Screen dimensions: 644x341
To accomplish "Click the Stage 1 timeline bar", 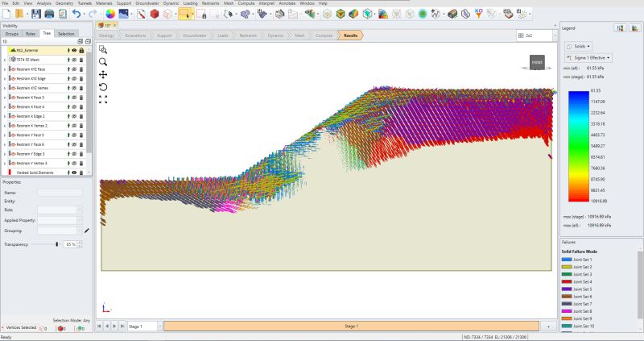I will (351, 326).
